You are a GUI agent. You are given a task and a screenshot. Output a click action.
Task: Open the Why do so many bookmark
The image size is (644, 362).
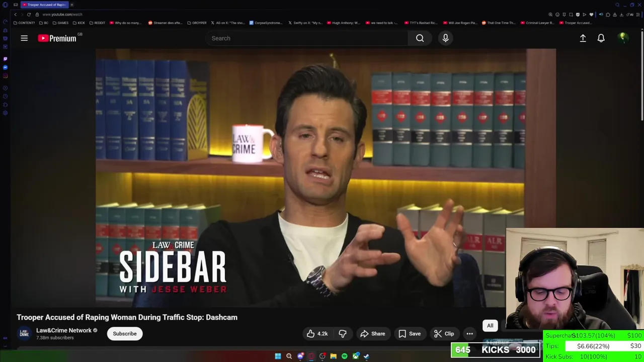click(x=125, y=23)
